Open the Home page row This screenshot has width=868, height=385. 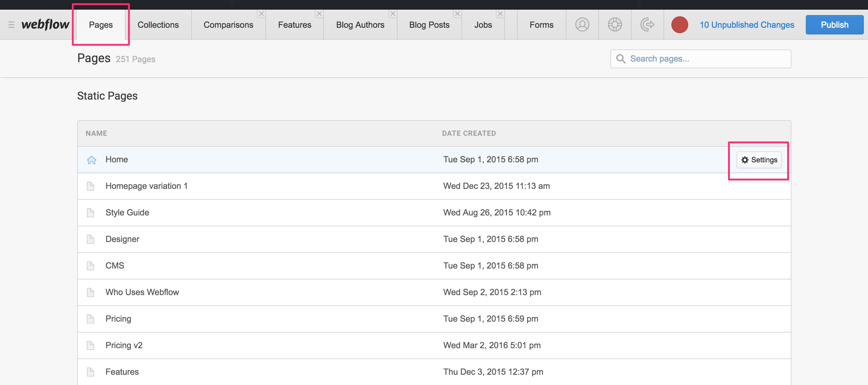[434, 160]
